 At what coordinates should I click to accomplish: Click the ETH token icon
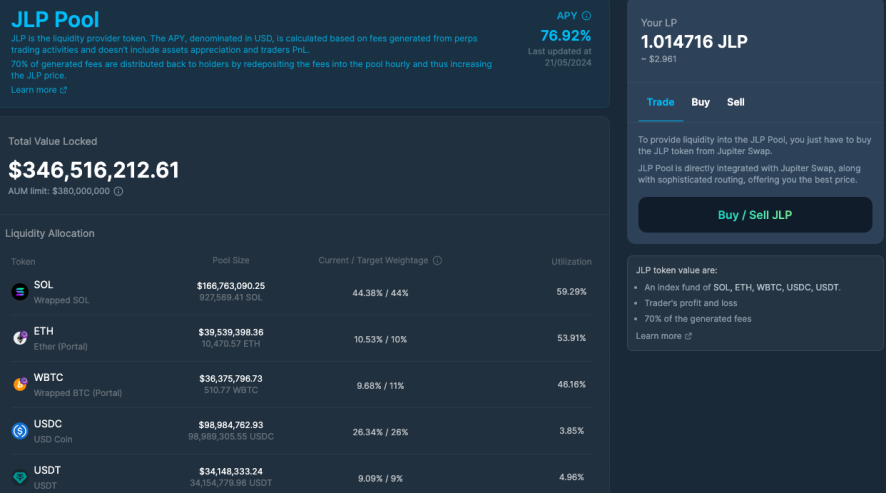20,338
